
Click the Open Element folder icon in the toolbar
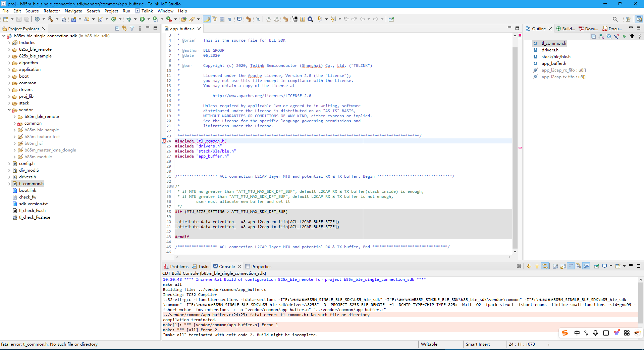183,19
